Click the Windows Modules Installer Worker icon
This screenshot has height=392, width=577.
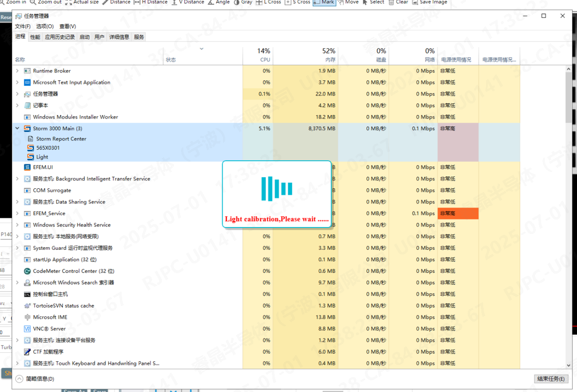[x=27, y=117]
